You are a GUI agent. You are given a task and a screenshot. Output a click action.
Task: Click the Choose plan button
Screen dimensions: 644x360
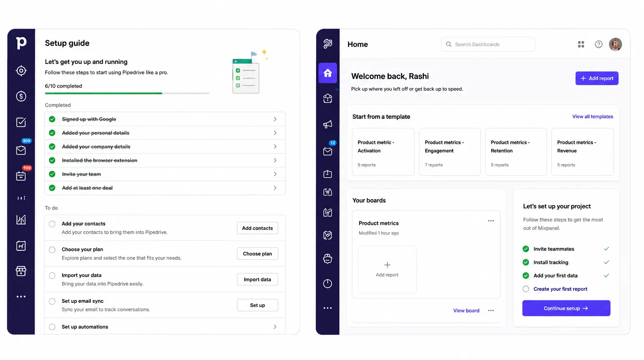257,254
